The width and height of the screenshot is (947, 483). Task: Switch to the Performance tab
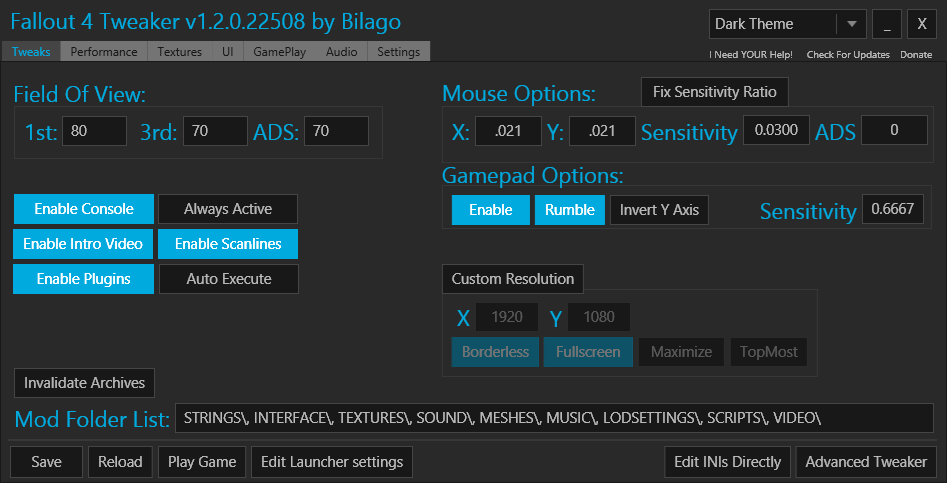click(x=104, y=52)
